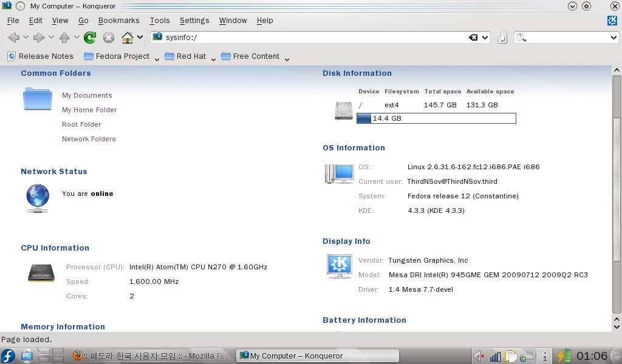This screenshot has height=364, width=622.
Task: Open the My Documents link
Action: point(87,95)
